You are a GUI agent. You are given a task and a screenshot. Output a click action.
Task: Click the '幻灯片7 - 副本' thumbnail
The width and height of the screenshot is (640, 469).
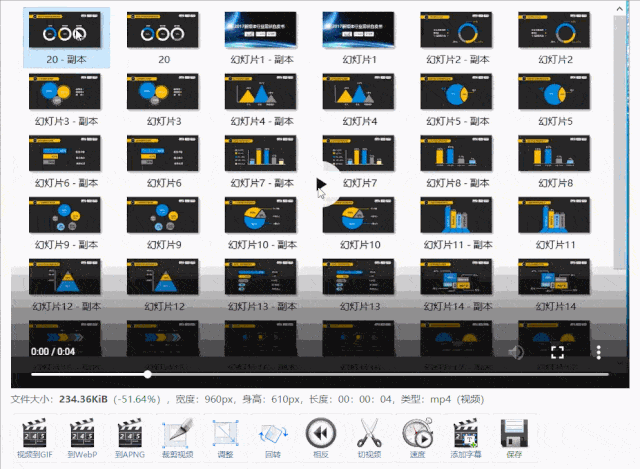tap(261, 156)
